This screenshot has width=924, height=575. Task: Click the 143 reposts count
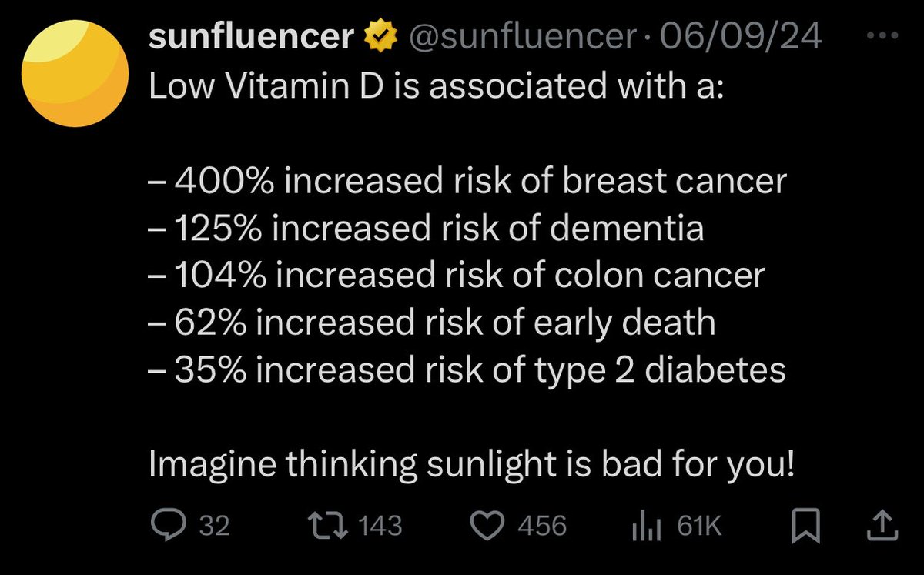coord(380,527)
